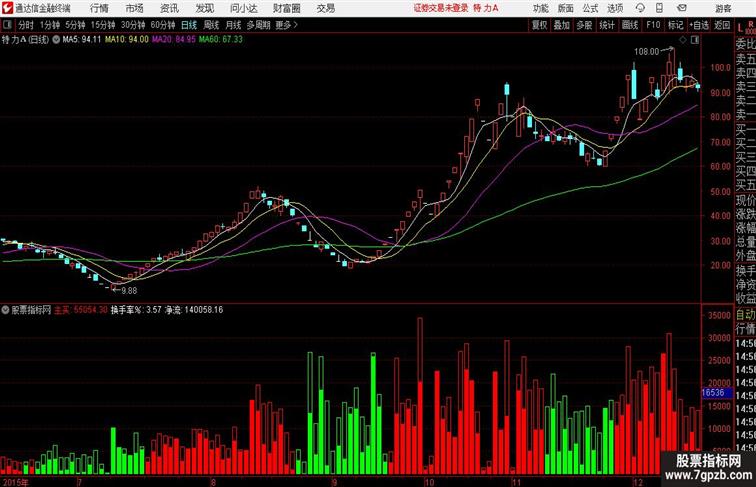Open 多周期 view tab

[x=258, y=25]
